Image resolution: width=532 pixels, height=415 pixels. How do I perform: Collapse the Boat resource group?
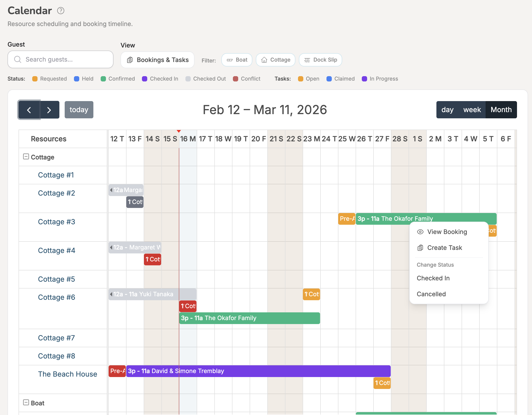pos(26,403)
